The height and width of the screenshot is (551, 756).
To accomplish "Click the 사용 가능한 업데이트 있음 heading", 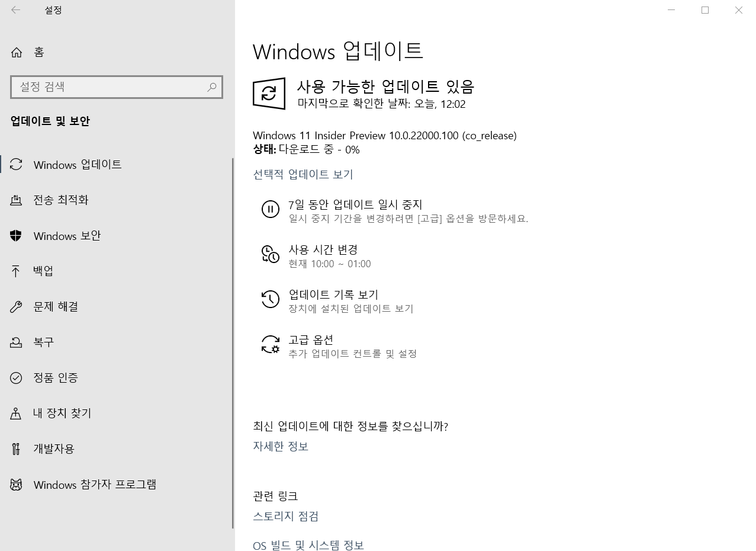I will point(385,87).
